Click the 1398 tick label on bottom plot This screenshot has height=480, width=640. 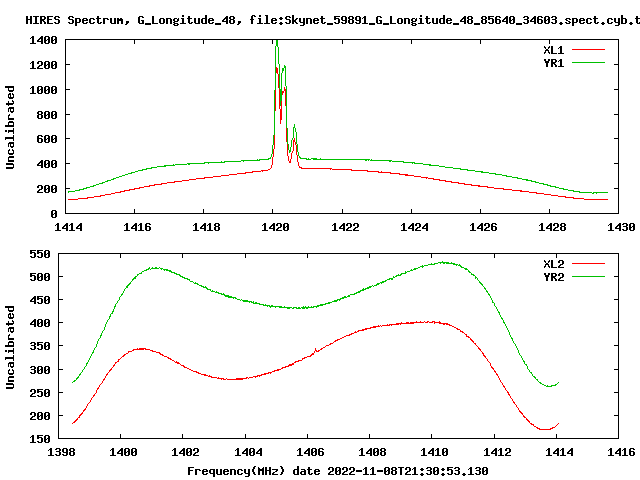[x=61, y=452]
